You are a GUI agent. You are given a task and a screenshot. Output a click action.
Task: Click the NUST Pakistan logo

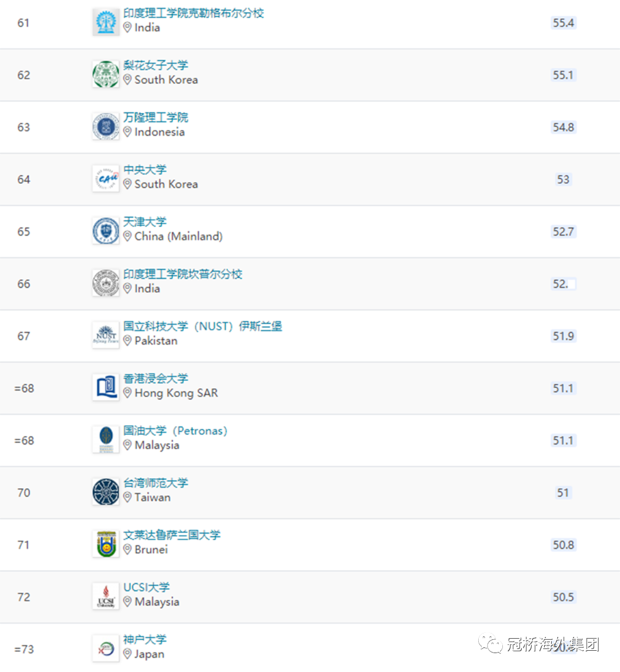point(106,335)
